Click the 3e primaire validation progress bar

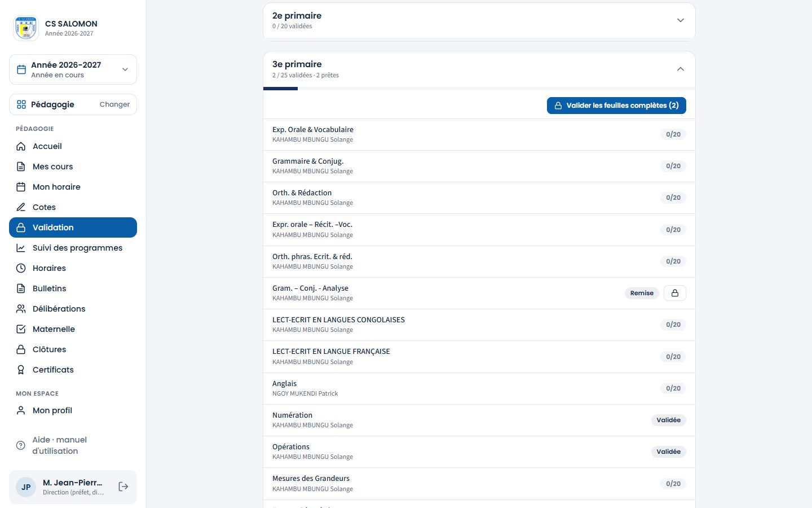pyautogui.click(x=479, y=89)
